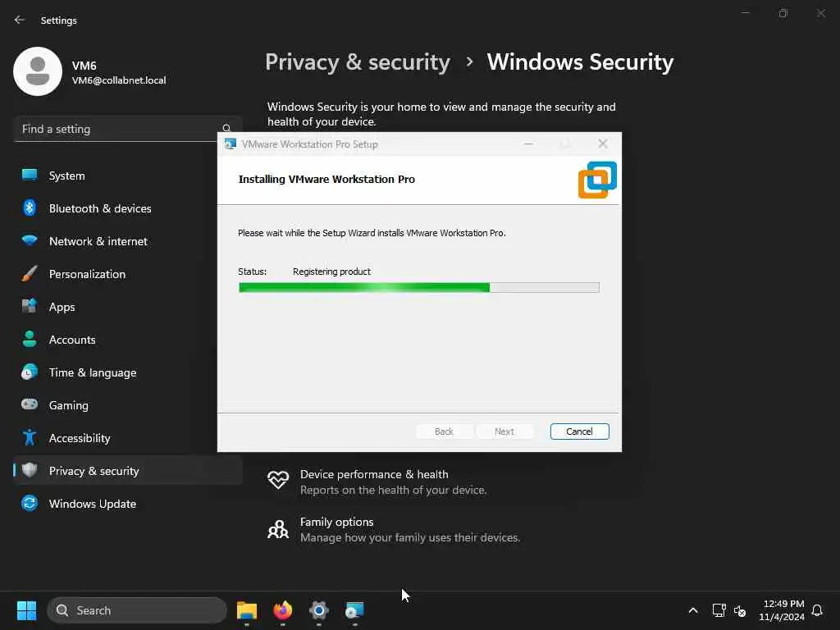Go to Network & internet settings

pyautogui.click(x=127, y=241)
